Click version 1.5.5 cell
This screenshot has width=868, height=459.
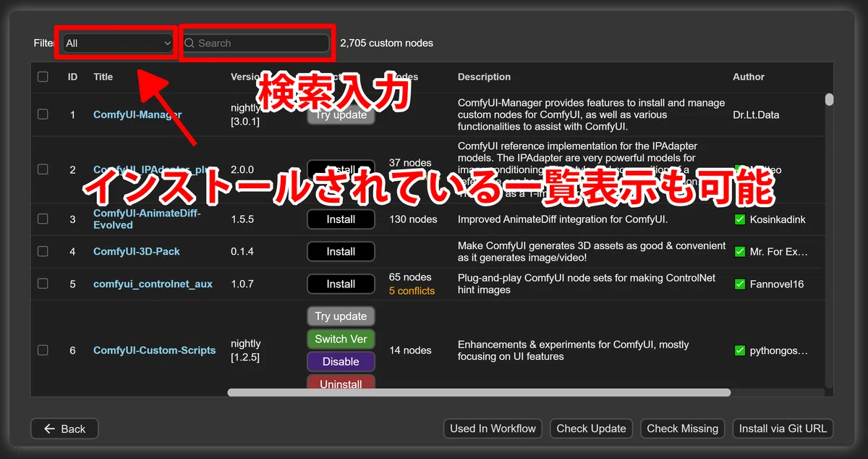coord(242,219)
